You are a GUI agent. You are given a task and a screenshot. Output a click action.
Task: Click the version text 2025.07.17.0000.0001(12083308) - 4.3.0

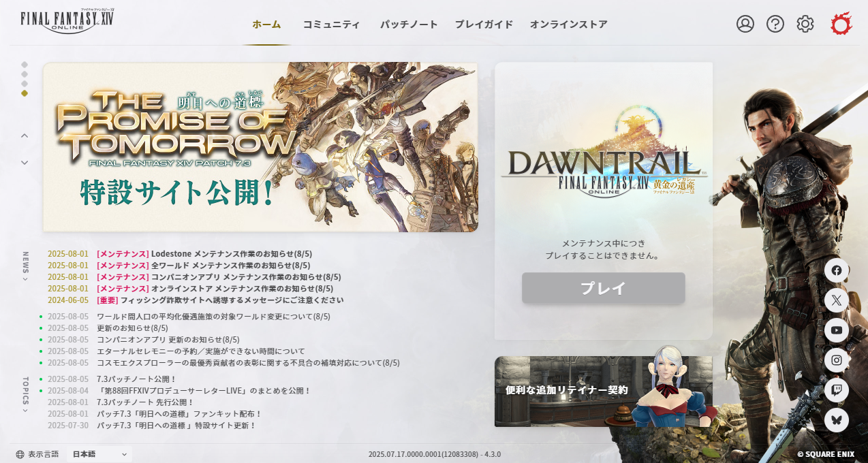tap(435, 454)
